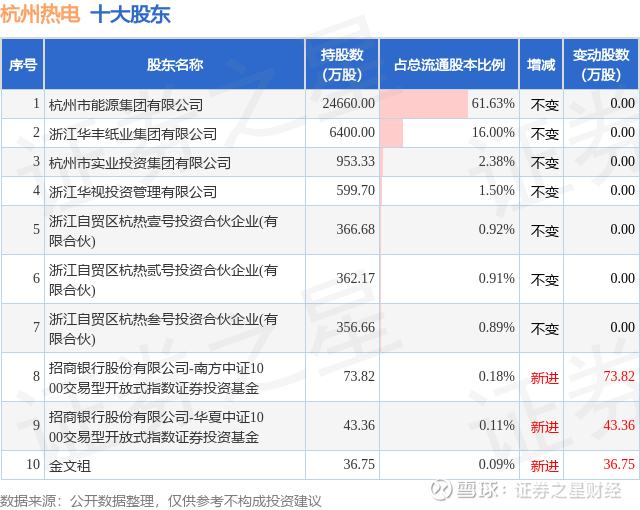Click the 变动股数(万股) column header
This screenshot has height=510, width=640.
pyautogui.click(x=601, y=64)
